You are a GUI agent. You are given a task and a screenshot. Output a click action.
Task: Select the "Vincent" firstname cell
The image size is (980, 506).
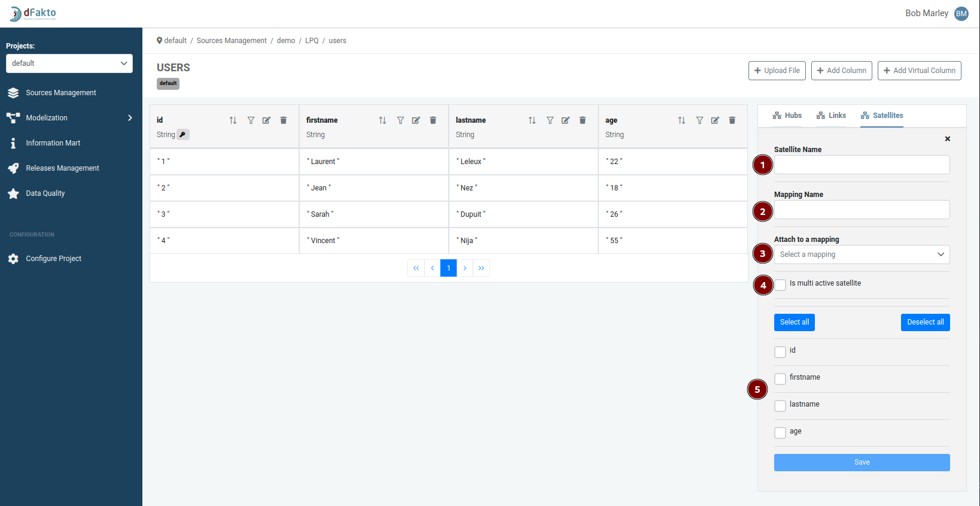pyautogui.click(x=374, y=241)
